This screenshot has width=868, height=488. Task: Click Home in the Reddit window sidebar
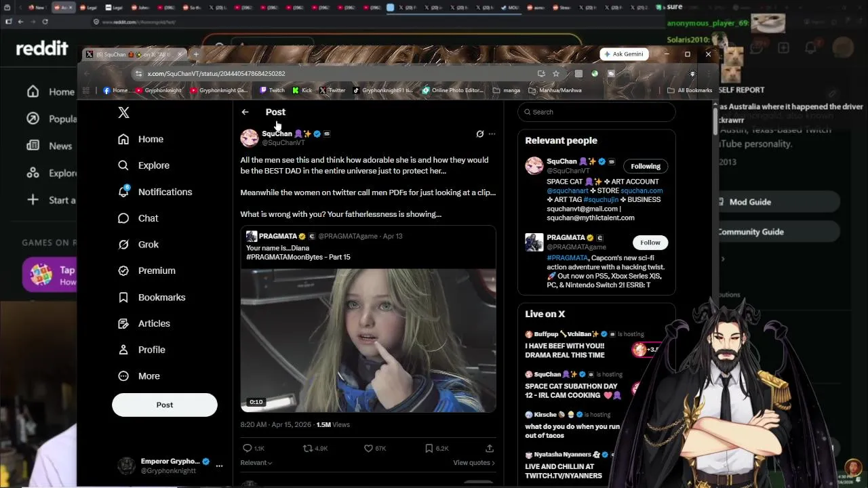(51, 91)
